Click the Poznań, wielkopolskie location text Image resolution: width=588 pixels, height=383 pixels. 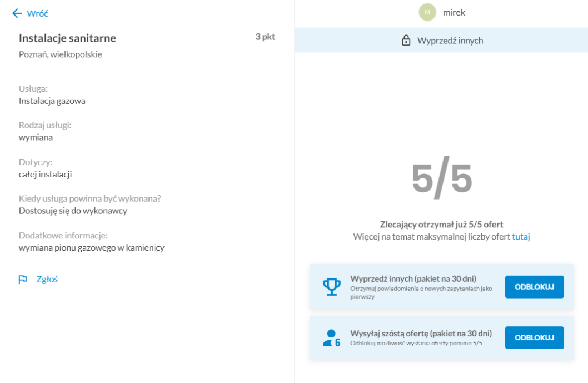coord(61,54)
